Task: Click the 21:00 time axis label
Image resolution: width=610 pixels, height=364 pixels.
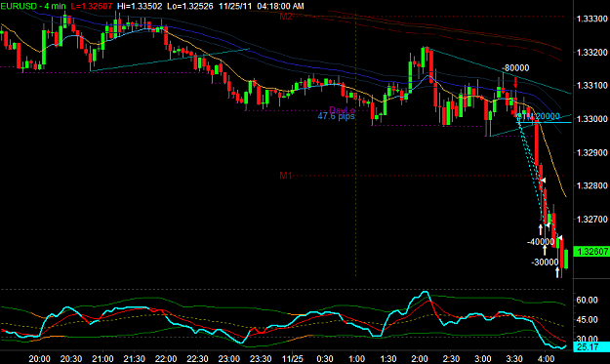Action: pos(102,359)
